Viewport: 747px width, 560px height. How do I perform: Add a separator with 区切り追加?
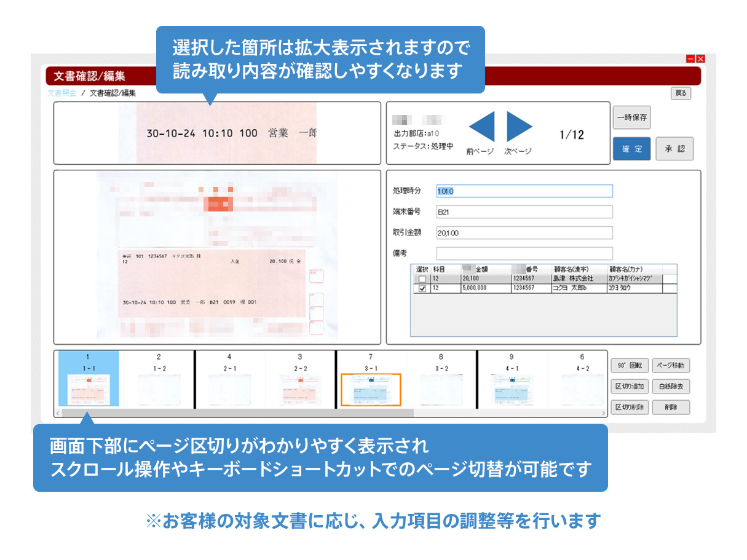629,387
